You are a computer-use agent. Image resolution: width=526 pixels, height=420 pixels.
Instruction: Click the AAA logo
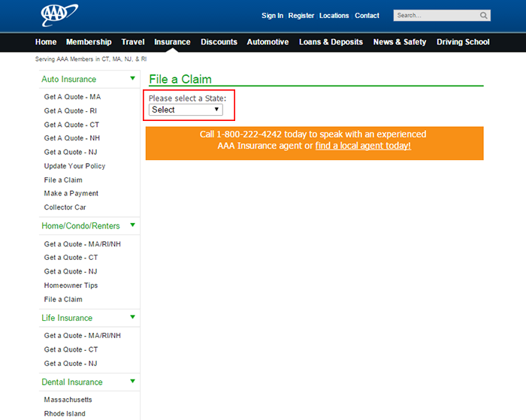[x=59, y=15]
